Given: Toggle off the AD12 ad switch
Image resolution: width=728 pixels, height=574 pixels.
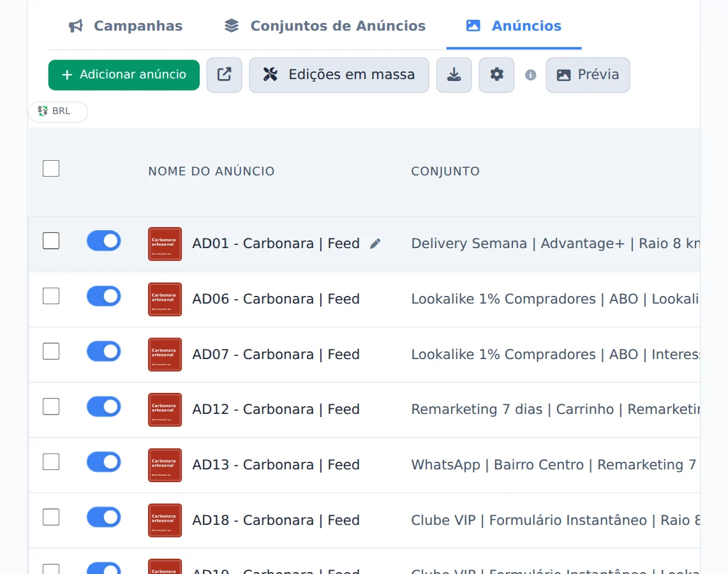Looking at the screenshot, I should (x=104, y=406).
